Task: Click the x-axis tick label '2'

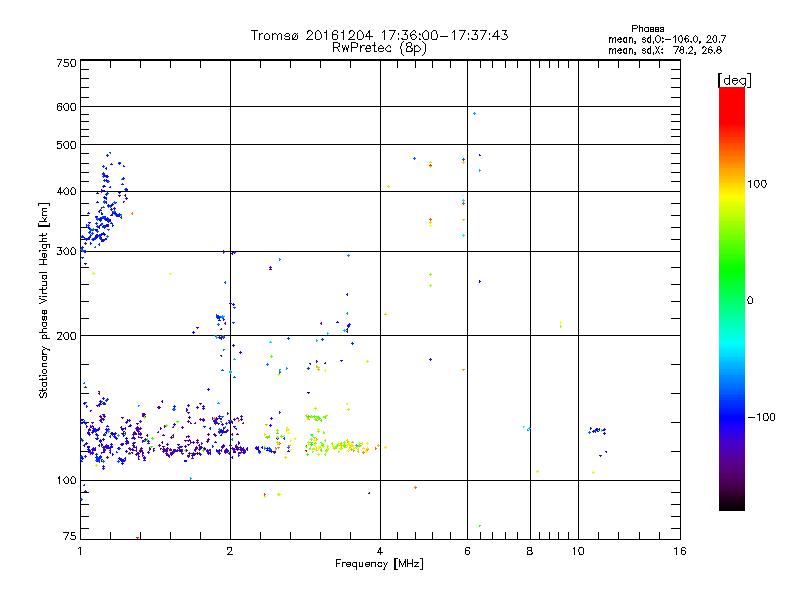Action: [230, 551]
